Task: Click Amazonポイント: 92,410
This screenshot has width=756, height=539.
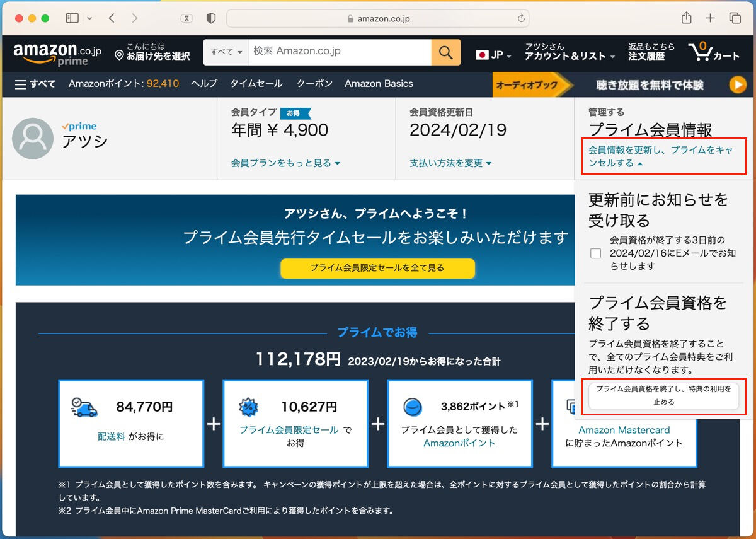Action: point(123,84)
